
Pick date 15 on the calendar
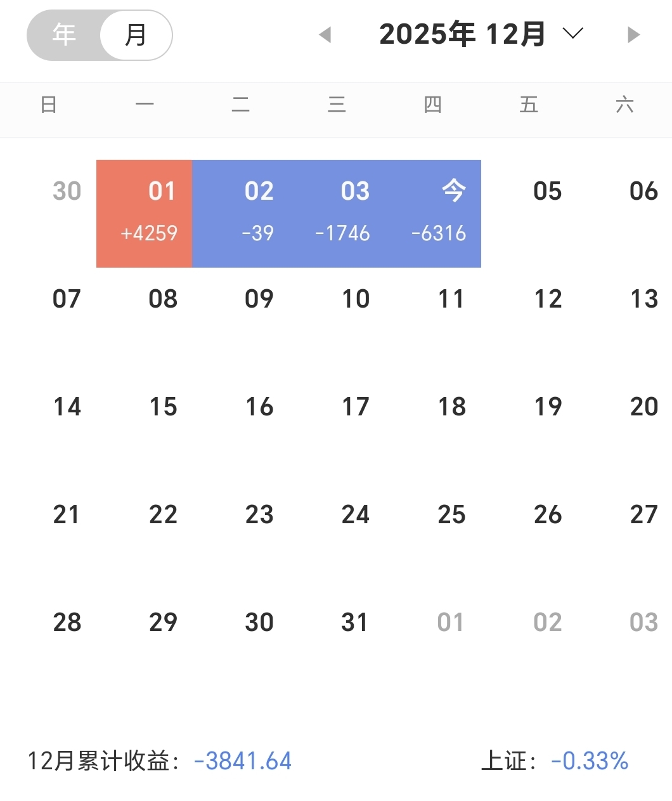[163, 407]
